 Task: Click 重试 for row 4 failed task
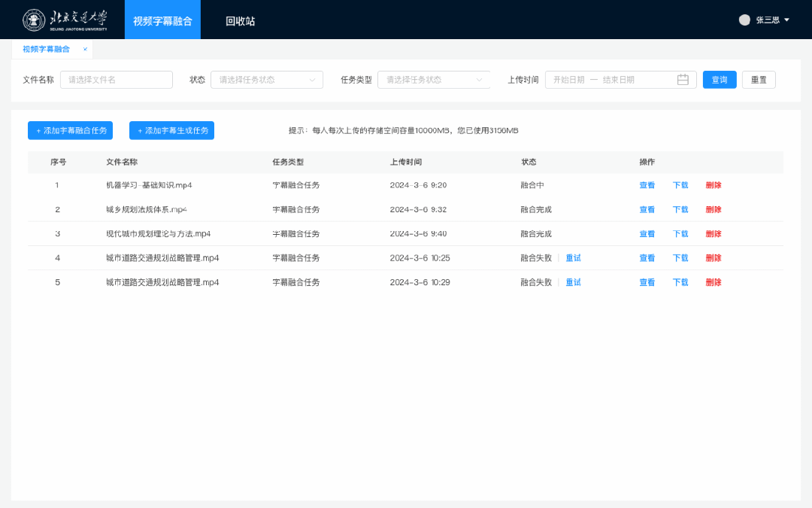(573, 258)
